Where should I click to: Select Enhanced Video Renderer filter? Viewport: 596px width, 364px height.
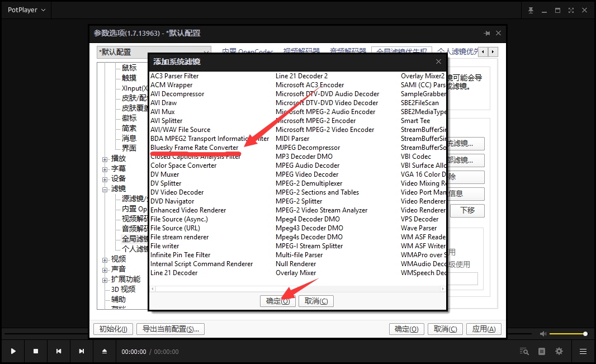[x=188, y=210]
